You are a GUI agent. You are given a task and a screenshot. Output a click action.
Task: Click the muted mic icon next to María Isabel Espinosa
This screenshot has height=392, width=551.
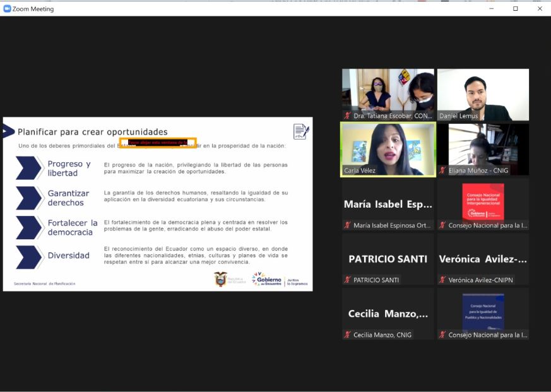(347, 225)
